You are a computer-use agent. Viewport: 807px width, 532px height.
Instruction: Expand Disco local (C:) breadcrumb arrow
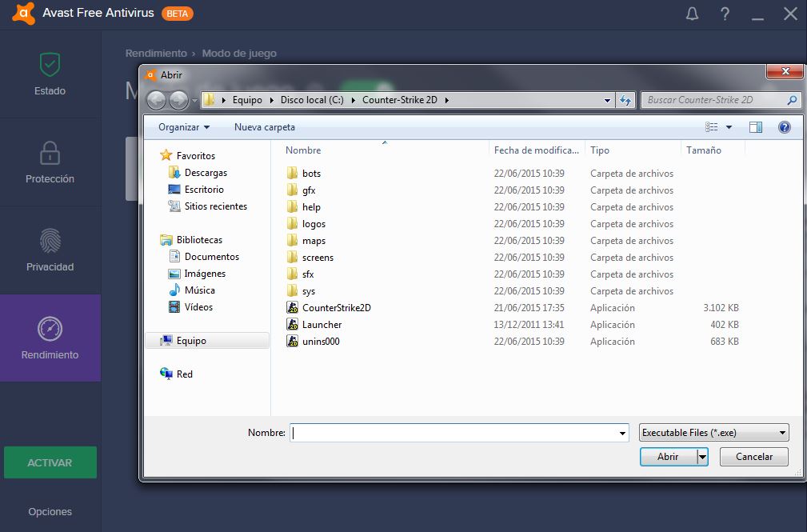tap(353, 100)
